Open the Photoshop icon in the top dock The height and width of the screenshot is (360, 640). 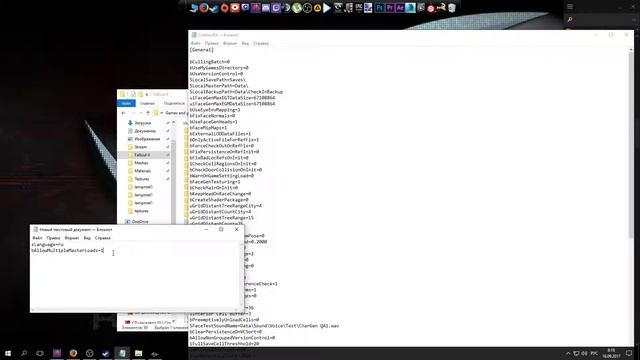coord(379,7)
